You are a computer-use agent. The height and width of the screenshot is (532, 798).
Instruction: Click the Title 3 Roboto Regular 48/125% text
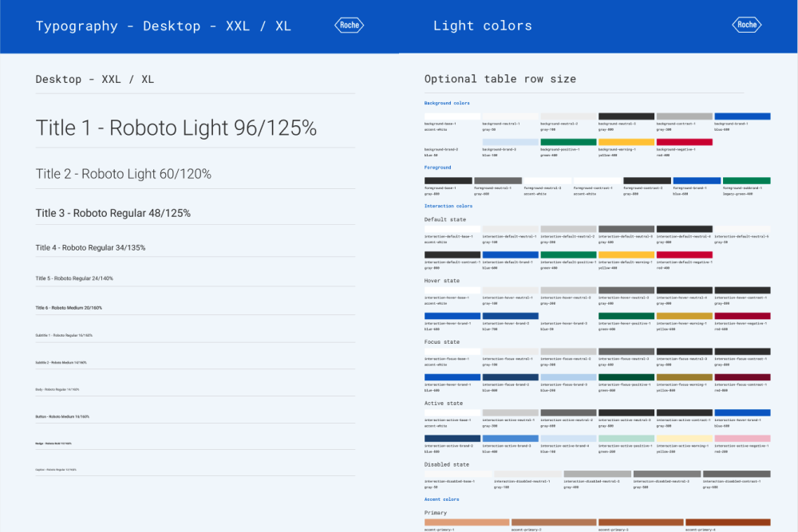pyautogui.click(x=113, y=213)
